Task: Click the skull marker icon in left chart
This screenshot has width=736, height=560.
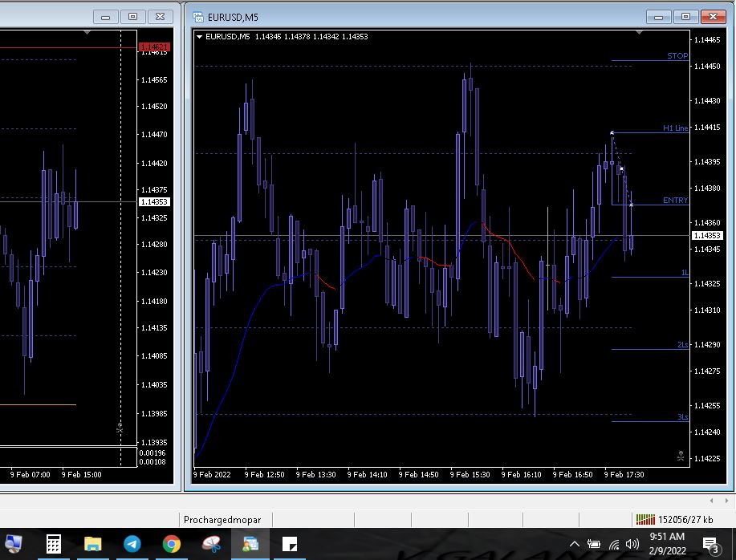Action: (x=120, y=428)
